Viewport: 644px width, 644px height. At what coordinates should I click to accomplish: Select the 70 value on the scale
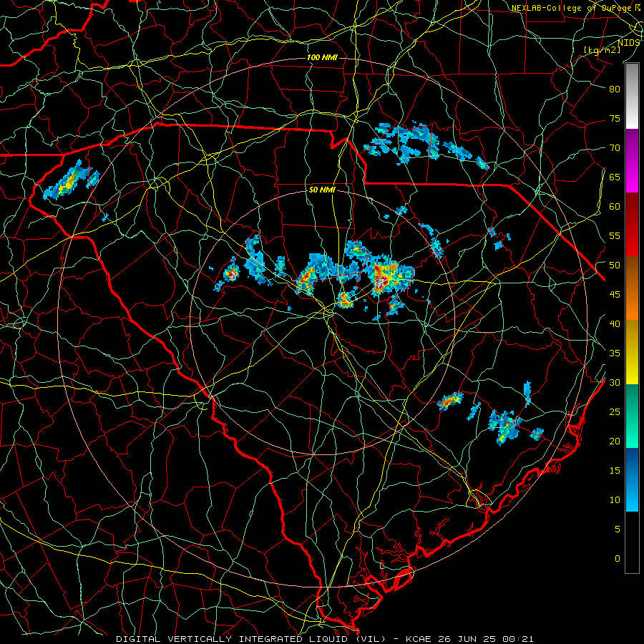(615, 148)
